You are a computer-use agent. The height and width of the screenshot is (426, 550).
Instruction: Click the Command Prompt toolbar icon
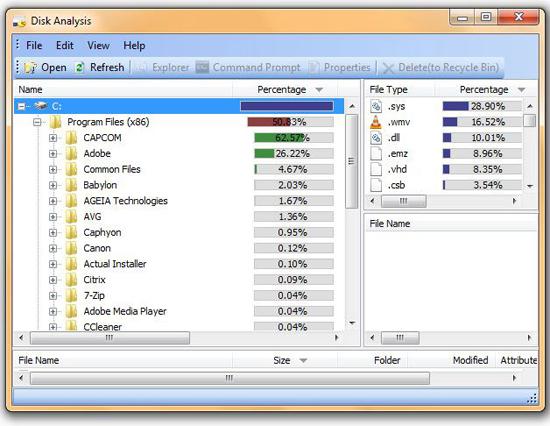(x=202, y=67)
